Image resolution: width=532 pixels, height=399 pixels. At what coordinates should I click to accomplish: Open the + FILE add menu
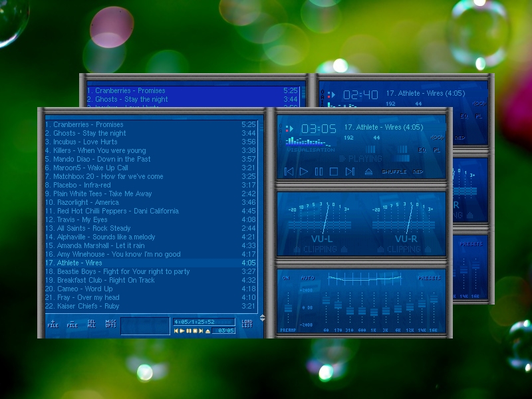pos(53,324)
